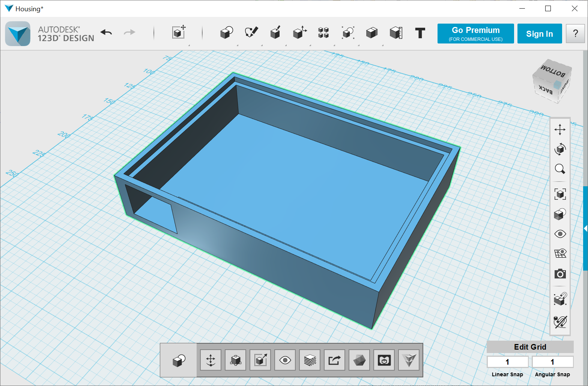Toggle sketch-plane snapping (crossed-out magnet) icon
The width and height of the screenshot is (588, 386).
560,322
